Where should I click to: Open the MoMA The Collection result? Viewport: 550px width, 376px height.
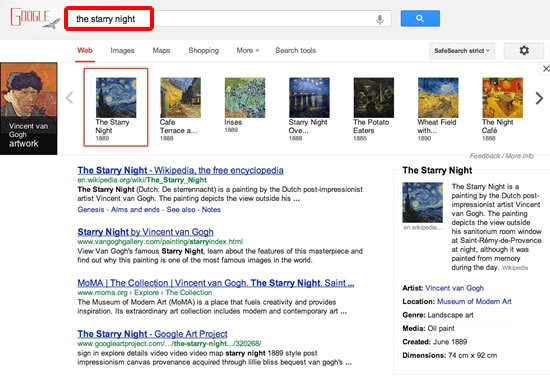[216, 283]
